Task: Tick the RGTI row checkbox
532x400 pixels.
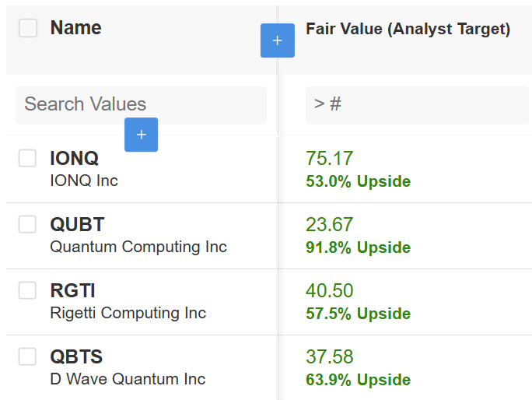Action: tap(28, 291)
